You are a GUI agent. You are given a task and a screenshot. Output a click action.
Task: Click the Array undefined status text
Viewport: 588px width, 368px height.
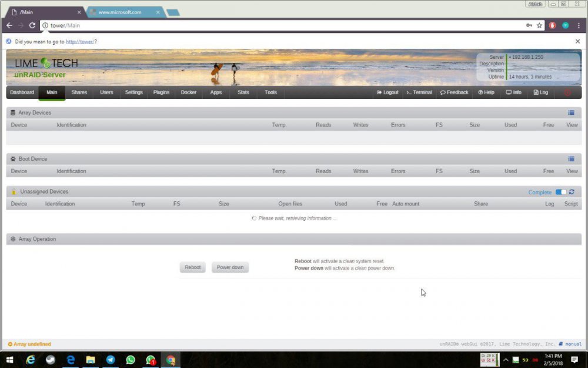coord(29,344)
